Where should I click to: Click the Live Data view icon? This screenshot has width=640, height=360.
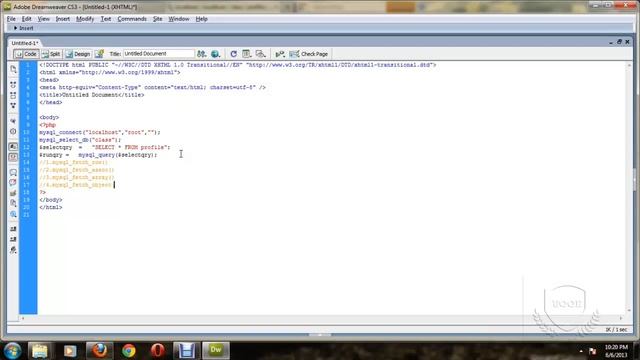[x=99, y=54]
